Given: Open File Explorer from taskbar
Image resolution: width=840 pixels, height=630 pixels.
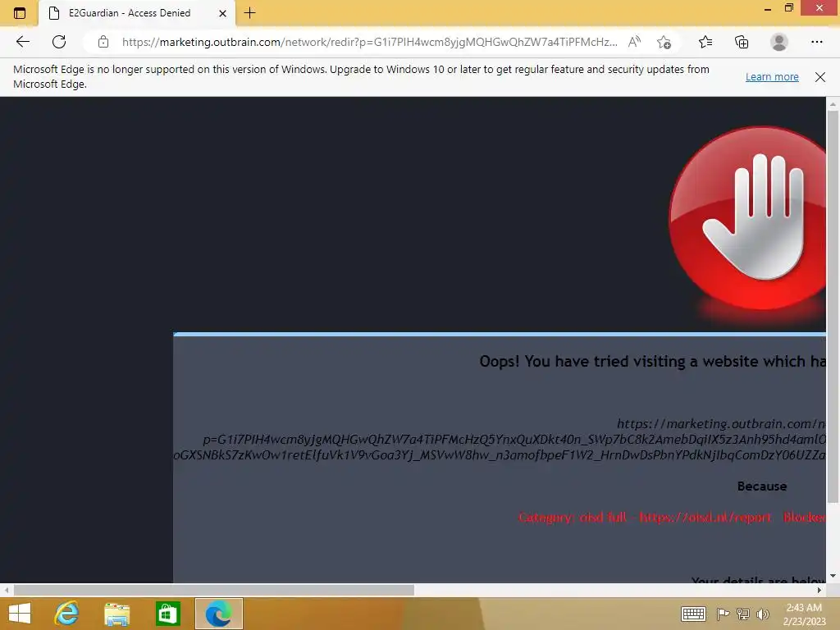Looking at the screenshot, I should [x=117, y=614].
